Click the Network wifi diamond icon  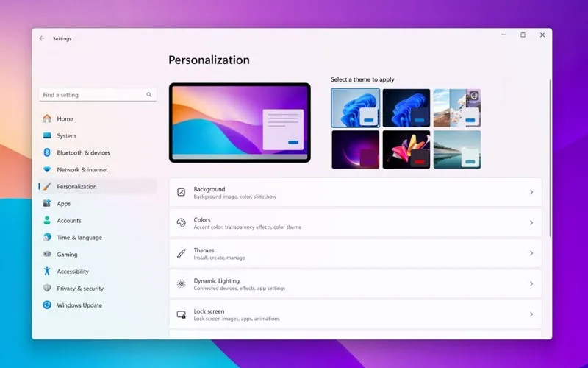47,169
